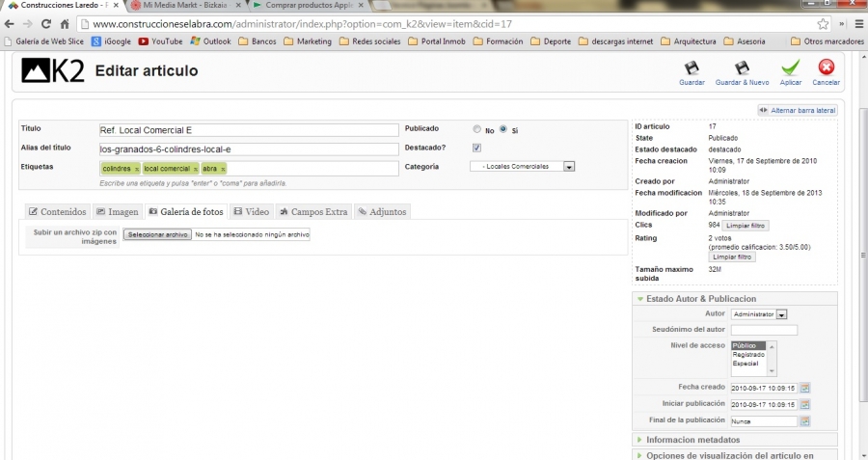Apply changes with the green checkmark
The image size is (868, 460).
[791, 68]
